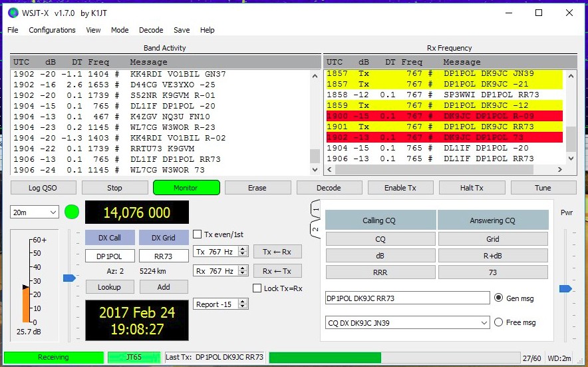Click the Rx Frequency horizontal scroll right arrow

tap(560, 170)
